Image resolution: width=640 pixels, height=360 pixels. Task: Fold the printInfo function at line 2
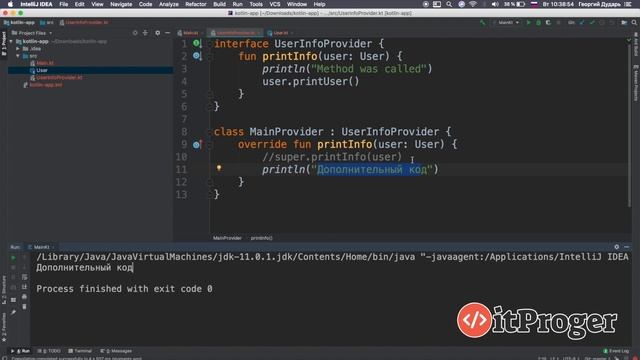[210, 56]
